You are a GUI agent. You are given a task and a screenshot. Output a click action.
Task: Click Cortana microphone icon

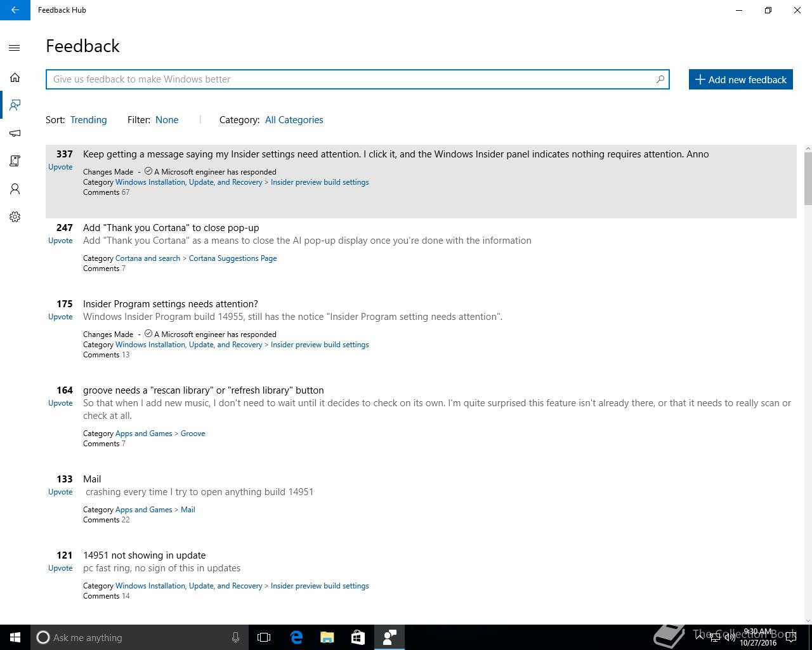coord(235,637)
